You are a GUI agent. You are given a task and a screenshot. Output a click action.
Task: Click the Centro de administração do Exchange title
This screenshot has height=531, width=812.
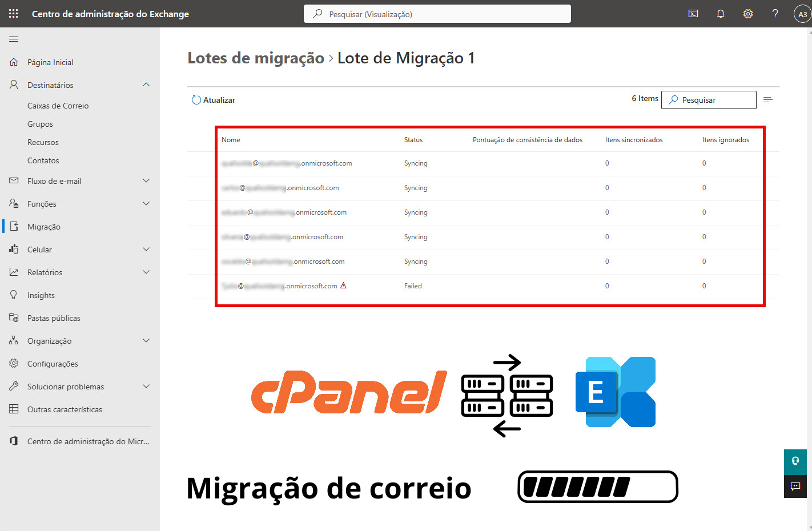pos(110,14)
